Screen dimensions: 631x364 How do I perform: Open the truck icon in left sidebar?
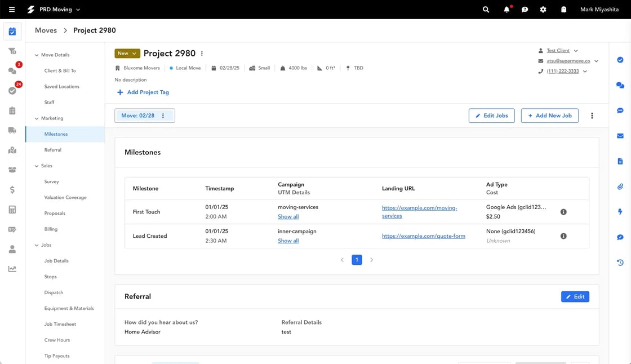pos(12,130)
